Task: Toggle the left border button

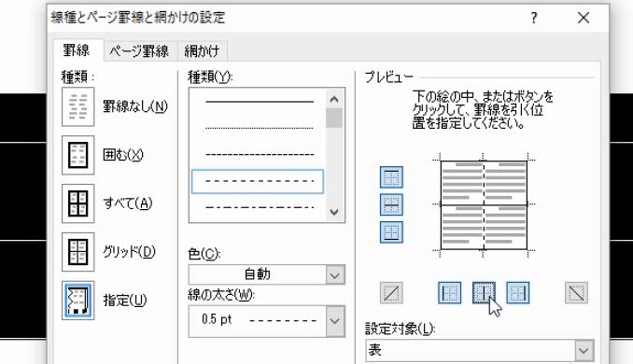Action: pyautogui.click(x=449, y=292)
